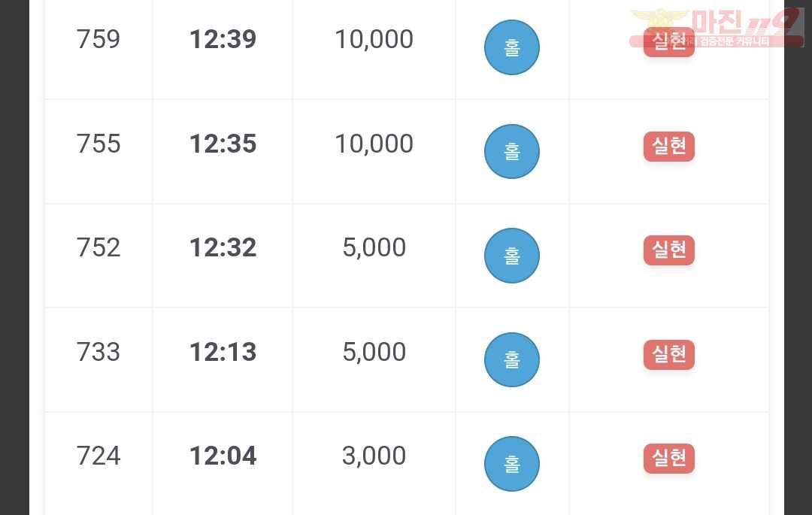The height and width of the screenshot is (515, 812).
Task: Select round number 733
Action: [98, 352]
